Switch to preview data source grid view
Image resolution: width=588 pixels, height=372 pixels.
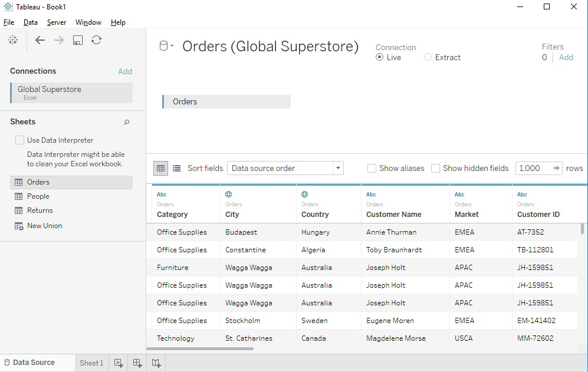(161, 169)
